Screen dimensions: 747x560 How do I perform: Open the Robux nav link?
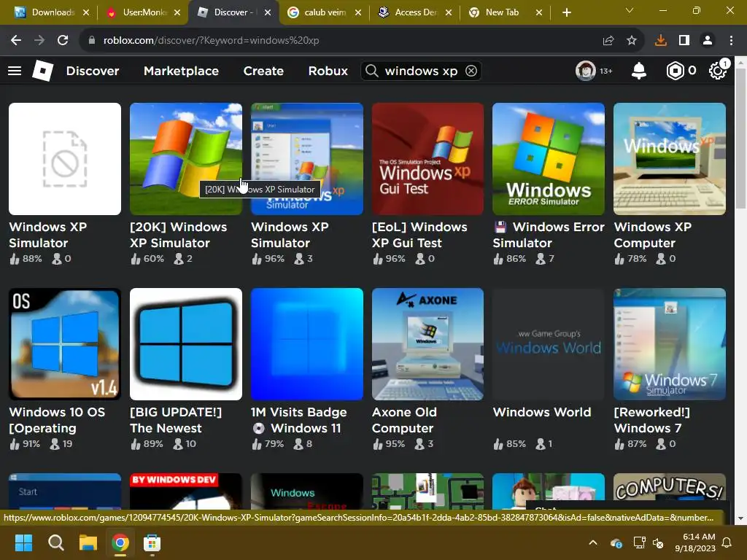[x=328, y=71]
